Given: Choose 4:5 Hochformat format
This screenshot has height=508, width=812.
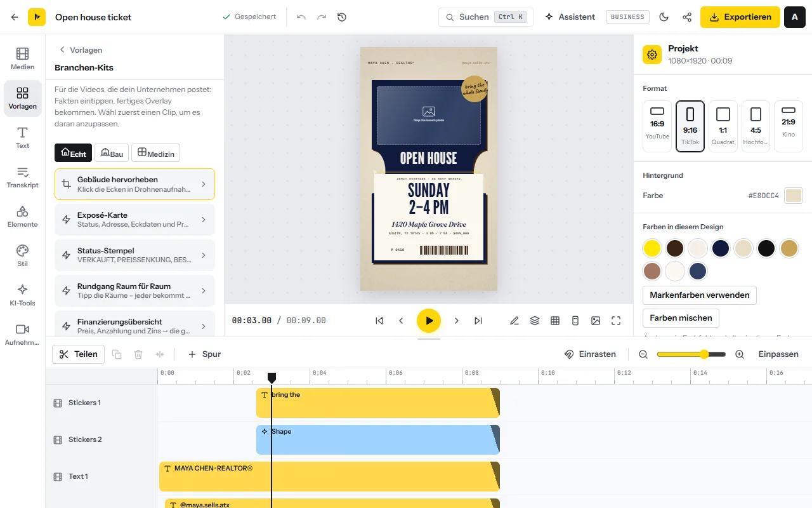Looking at the screenshot, I should pos(756,126).
